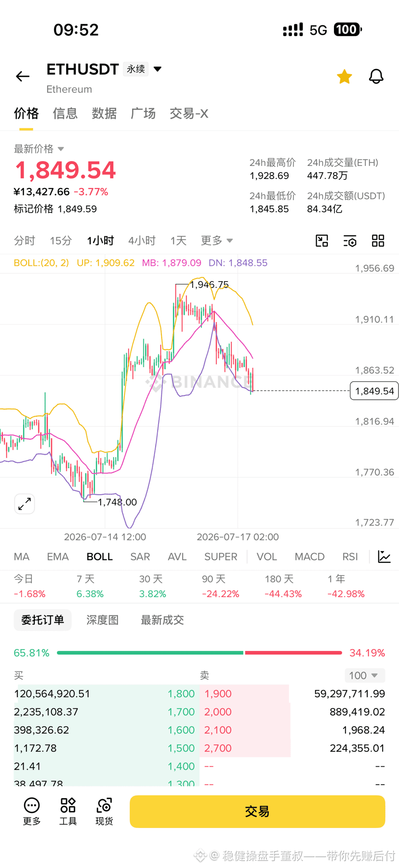This screenshot has height=868, width=399.
Task: Select the 价格 tab
Action: coord(26,113)
